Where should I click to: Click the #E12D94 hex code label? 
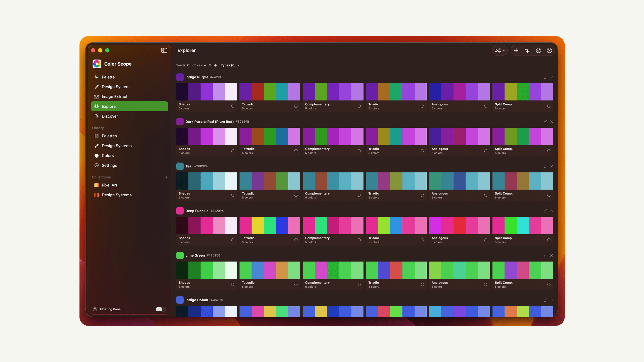[217, 211]
